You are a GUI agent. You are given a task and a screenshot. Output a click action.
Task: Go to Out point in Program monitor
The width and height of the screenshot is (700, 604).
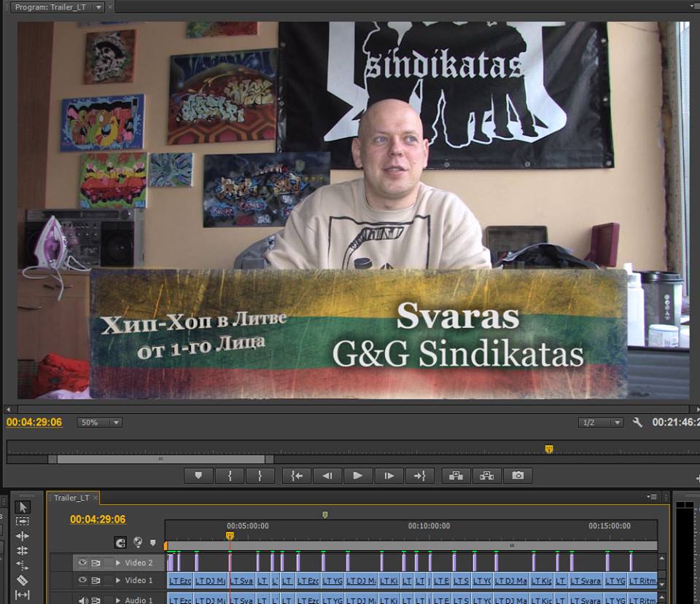pos(420,476)
